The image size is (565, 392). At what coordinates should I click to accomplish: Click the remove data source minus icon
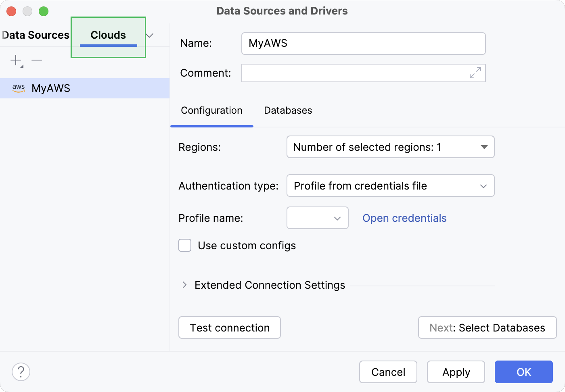[37, 60]
